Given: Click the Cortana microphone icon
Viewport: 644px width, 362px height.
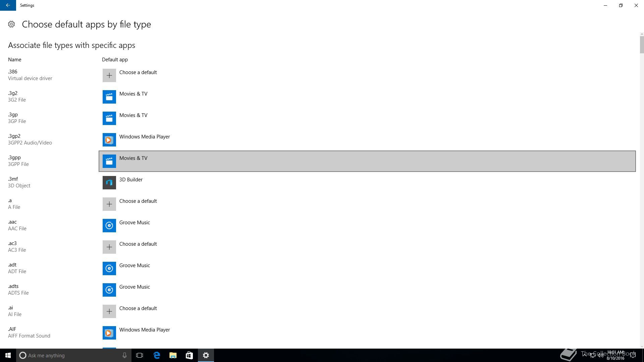Looking at the screenshot, I should click(x=124, y=355).
